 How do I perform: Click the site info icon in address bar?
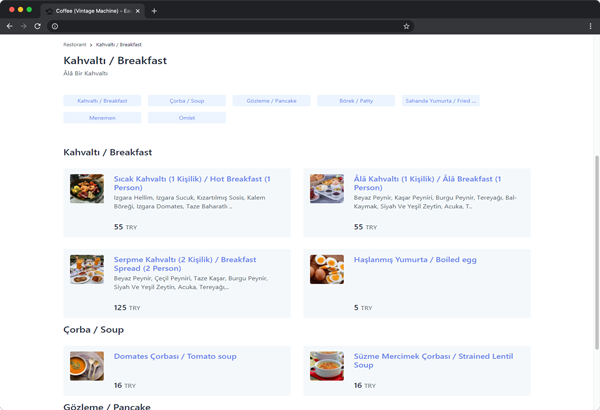(x=54, y=26)
